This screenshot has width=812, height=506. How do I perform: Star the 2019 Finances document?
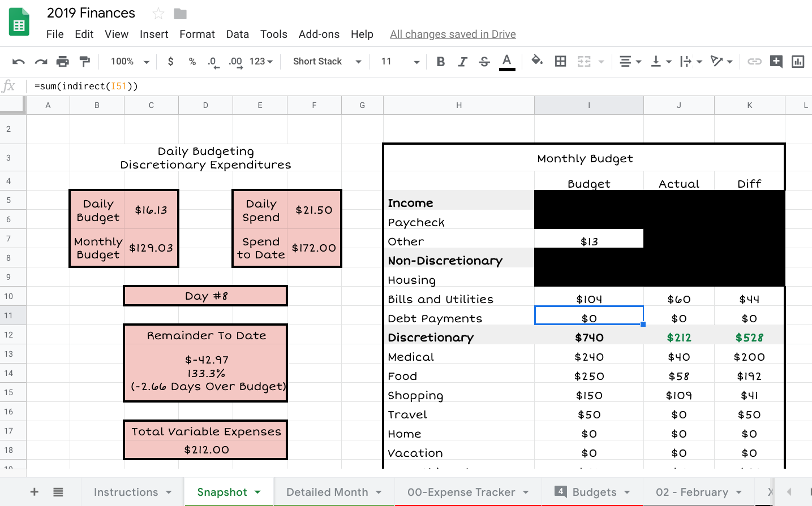tap(158, 14)
